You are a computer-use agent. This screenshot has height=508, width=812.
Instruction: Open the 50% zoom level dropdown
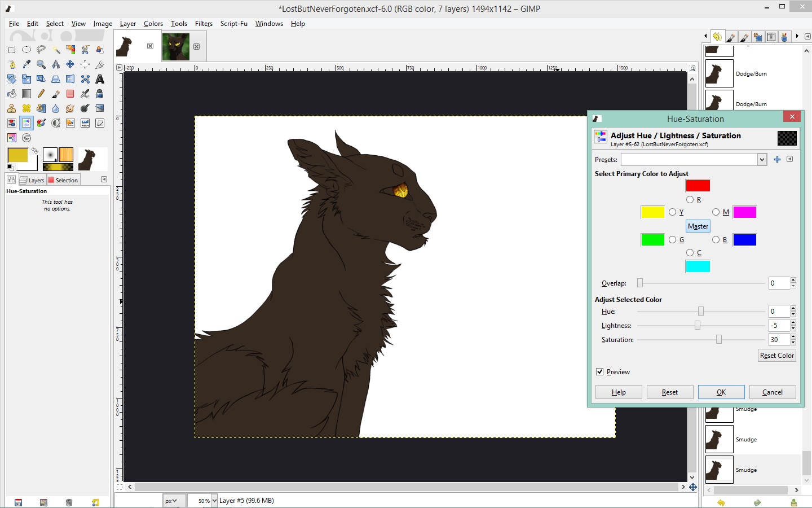(214, 501)
